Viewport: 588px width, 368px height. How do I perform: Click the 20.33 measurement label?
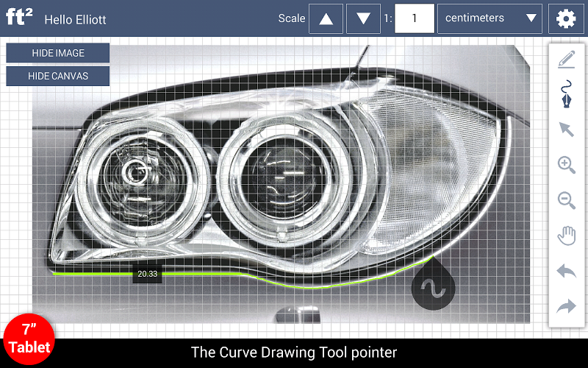coord(148,274)
